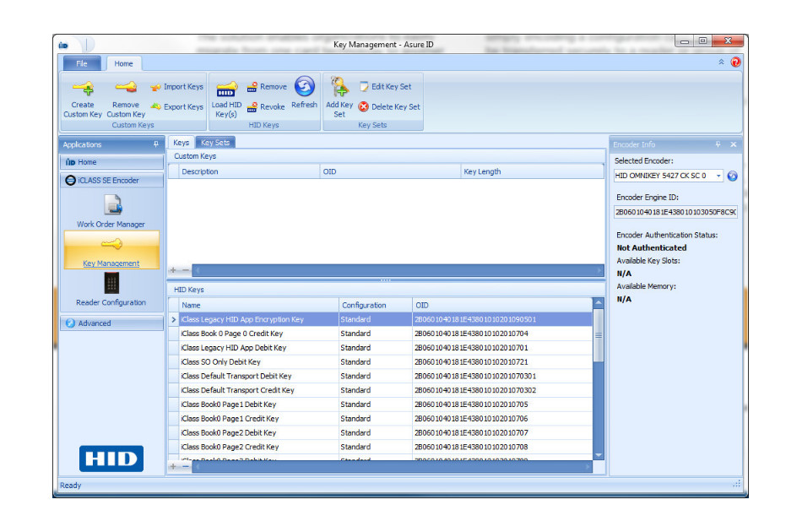Click plus button under Custom Keys grid
The height and width of the screenshot is (532, 802).
point(173,270)
